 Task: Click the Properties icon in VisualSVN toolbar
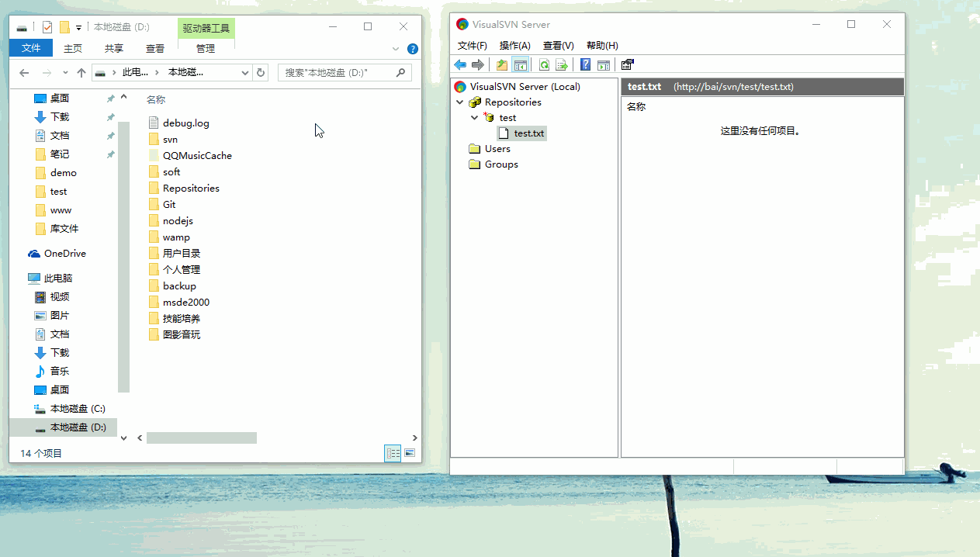(628, 65)
